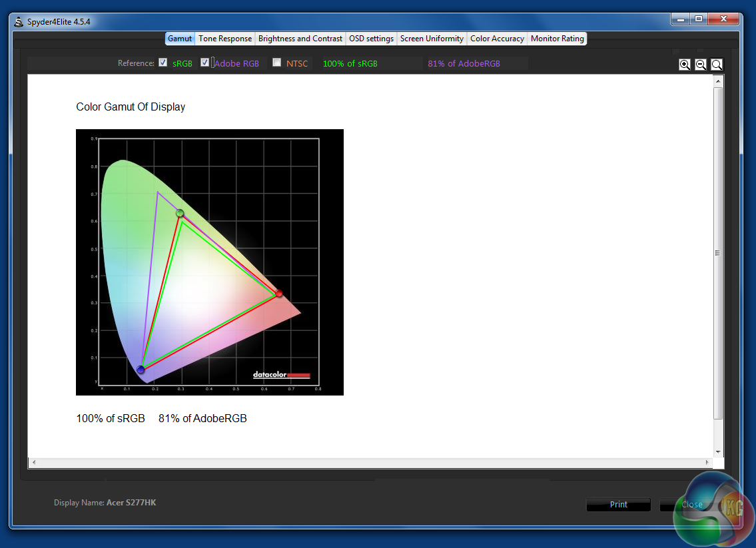This screenshot has width=756, height=548.
Task: Click the NTSC reference label
Action: [x=297, y=64]
